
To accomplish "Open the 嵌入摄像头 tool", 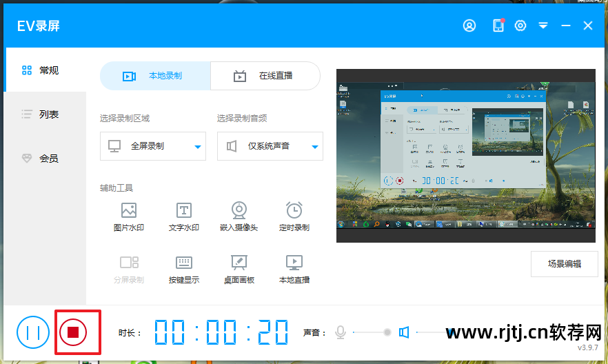I will coord(239,216).
